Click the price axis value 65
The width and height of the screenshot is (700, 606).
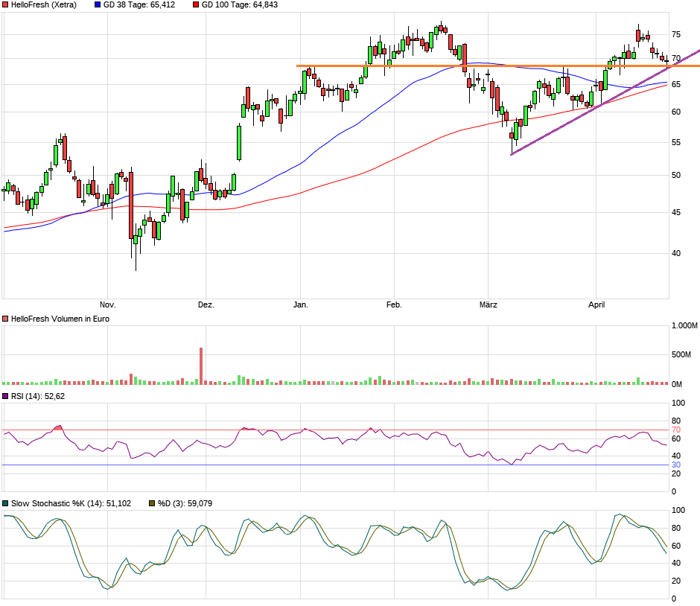[676, 84]
